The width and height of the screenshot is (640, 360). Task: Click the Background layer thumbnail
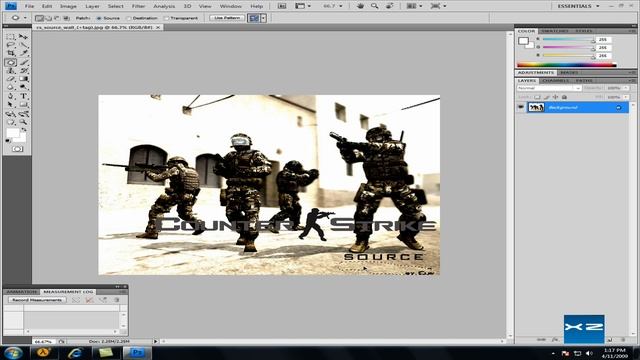[536, 107]
